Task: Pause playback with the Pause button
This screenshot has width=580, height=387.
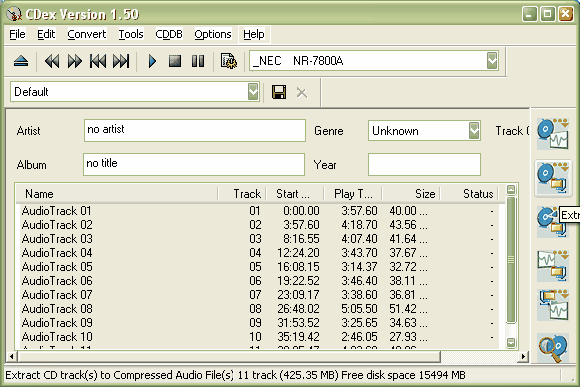Action: click(x=198, y=61)
